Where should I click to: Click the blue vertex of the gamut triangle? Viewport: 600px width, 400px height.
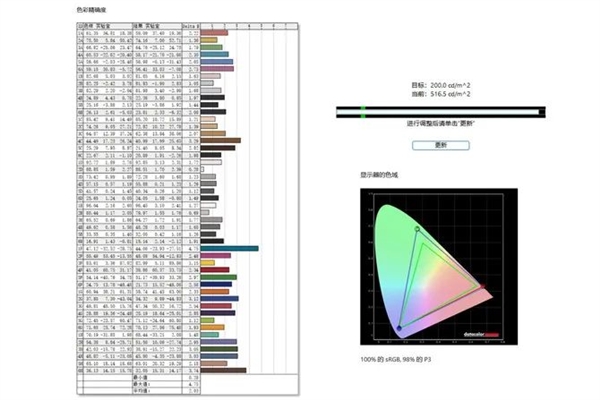click(x=397, y=326)
